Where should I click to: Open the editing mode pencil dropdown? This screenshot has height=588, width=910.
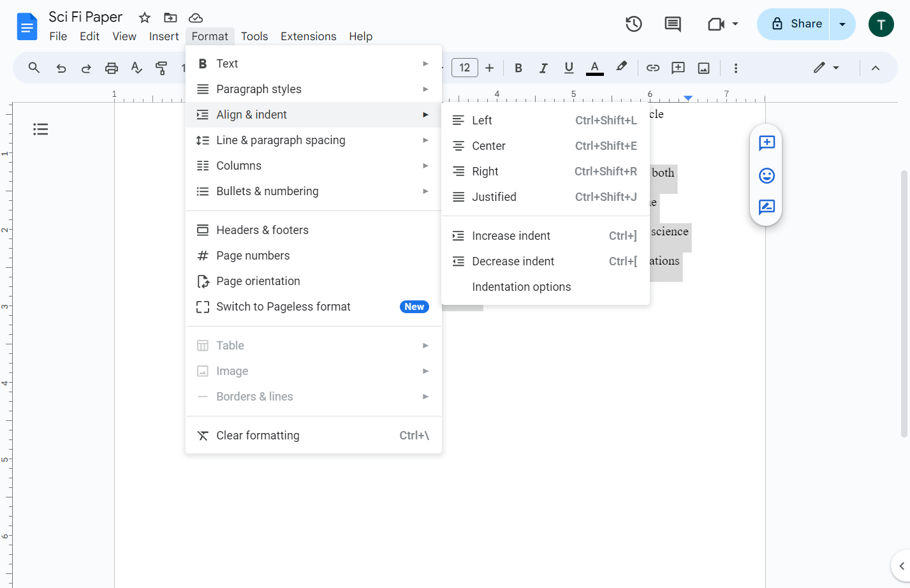point(826,68)
